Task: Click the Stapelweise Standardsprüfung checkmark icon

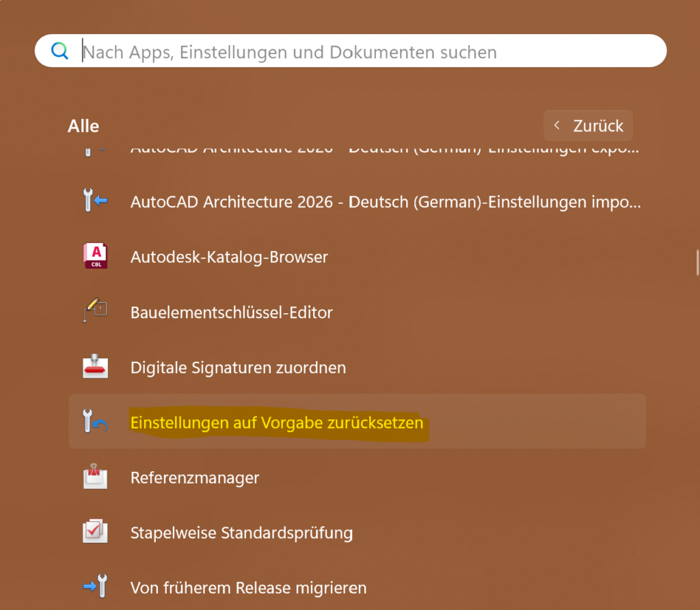Action: coord(94,532)
